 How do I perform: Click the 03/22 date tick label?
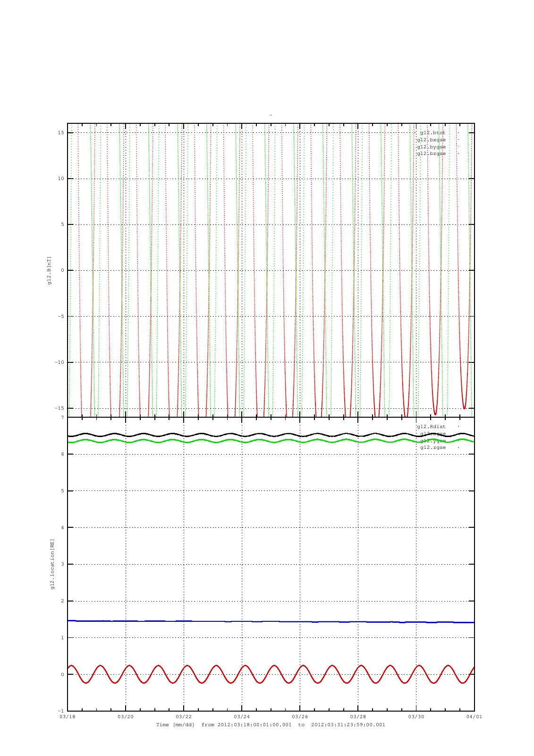click(x=184, y=717)
